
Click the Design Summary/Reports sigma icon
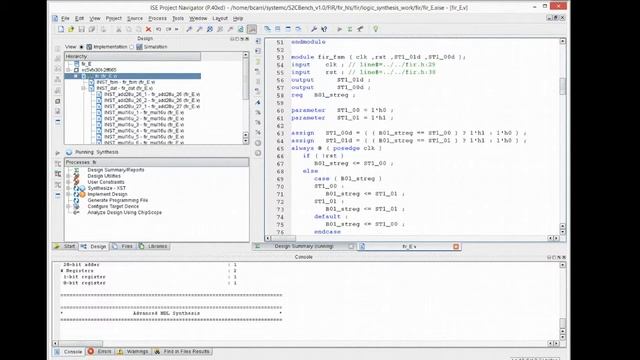[76, 170]
